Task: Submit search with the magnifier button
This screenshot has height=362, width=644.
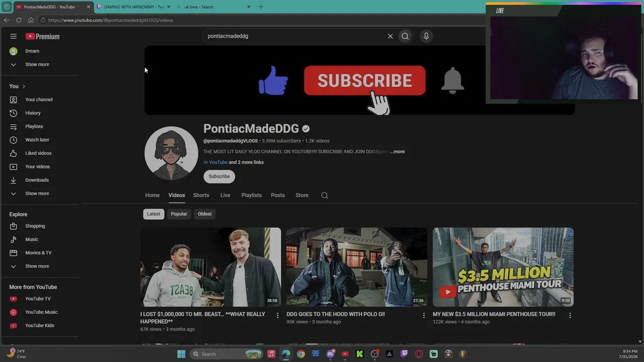Action: [x=405, y=36]
